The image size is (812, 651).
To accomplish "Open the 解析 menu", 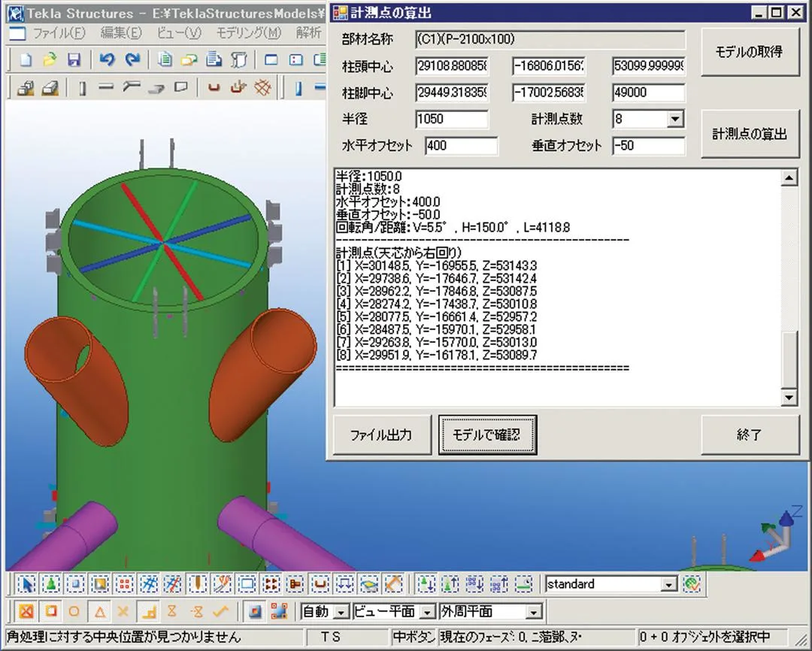I will (x=309, y=33).
